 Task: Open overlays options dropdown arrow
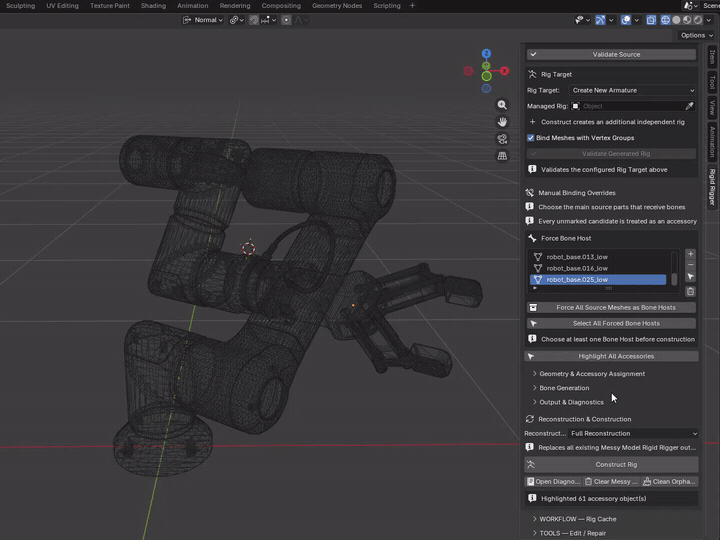636,20
